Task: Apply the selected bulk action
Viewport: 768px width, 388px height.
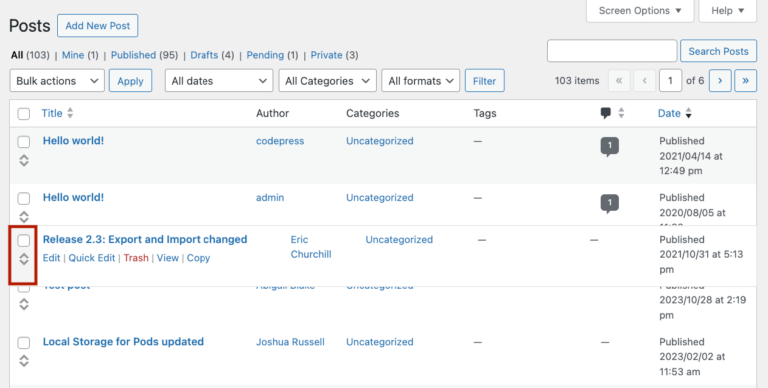Action: tap(130, 81)
